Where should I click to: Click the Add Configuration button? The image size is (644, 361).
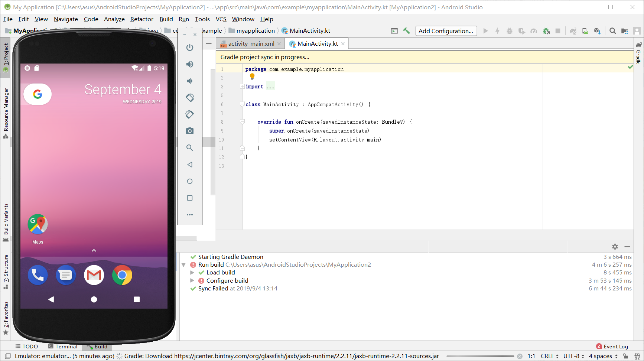[x=446, y=31]
